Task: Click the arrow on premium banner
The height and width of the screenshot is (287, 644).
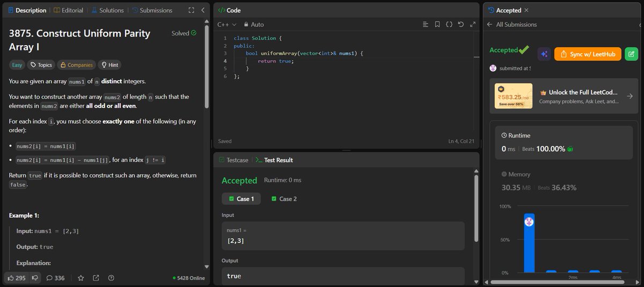Action: (x=630, y=96)
